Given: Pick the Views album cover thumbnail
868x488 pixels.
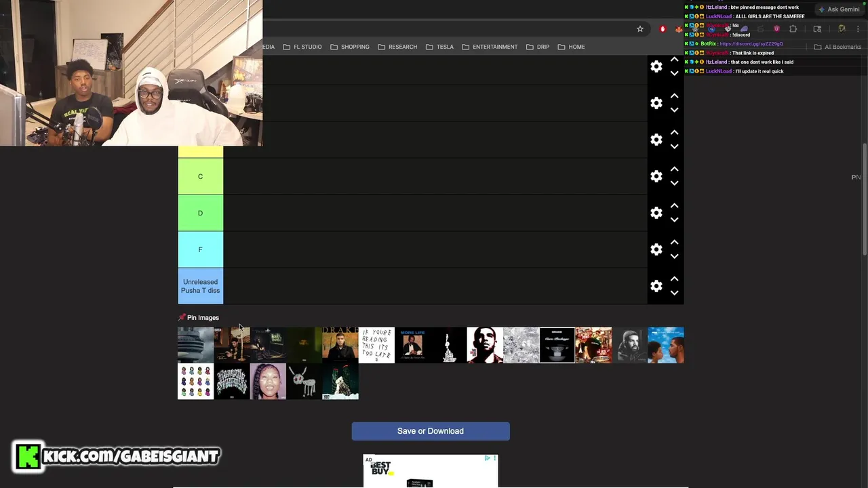Looking at the screenshot, I should tap(195, 345).
